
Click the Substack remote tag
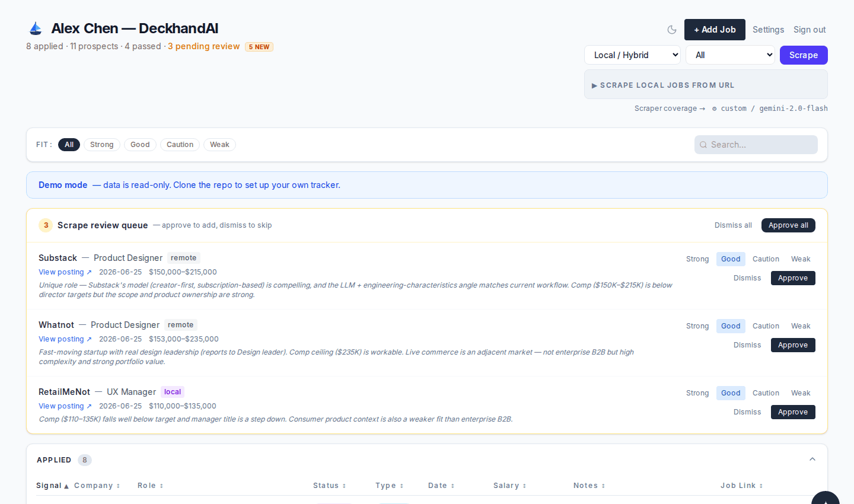coord(183,258)
